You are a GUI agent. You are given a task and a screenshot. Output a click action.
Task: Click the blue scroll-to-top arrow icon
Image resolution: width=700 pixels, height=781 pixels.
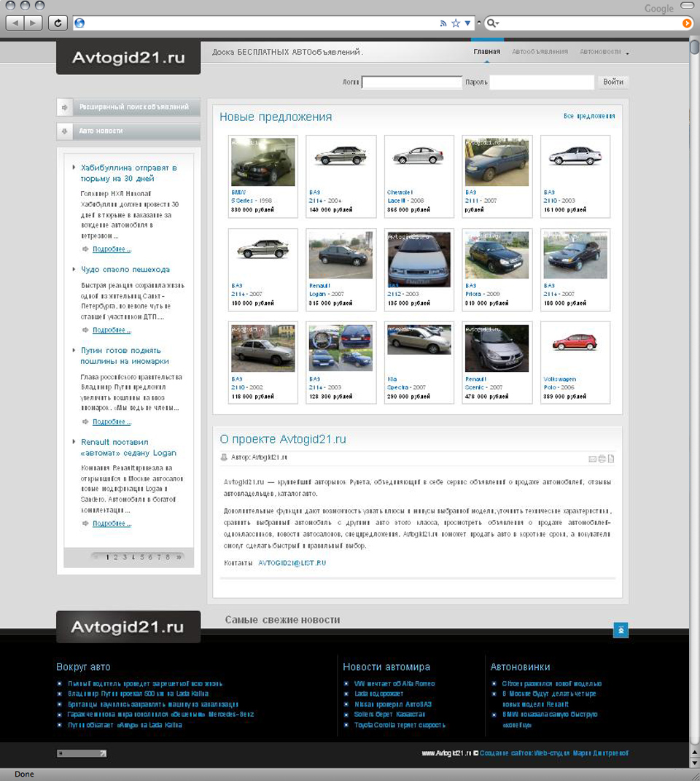point(621,630)
